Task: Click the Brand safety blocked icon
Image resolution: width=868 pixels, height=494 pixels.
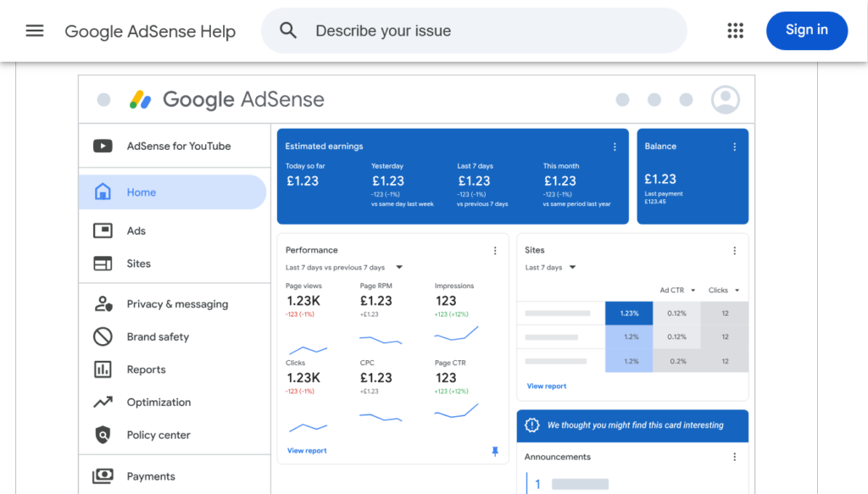Action: coord(103,336)
